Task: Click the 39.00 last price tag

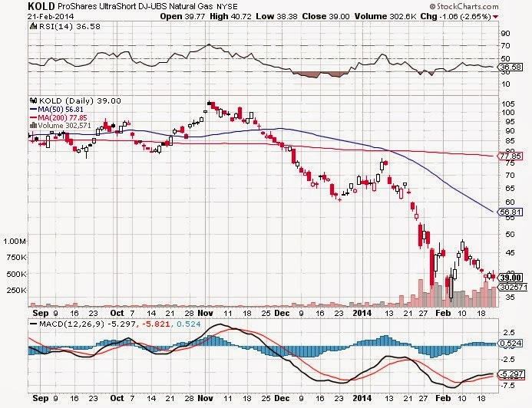Action: (511, 278)
